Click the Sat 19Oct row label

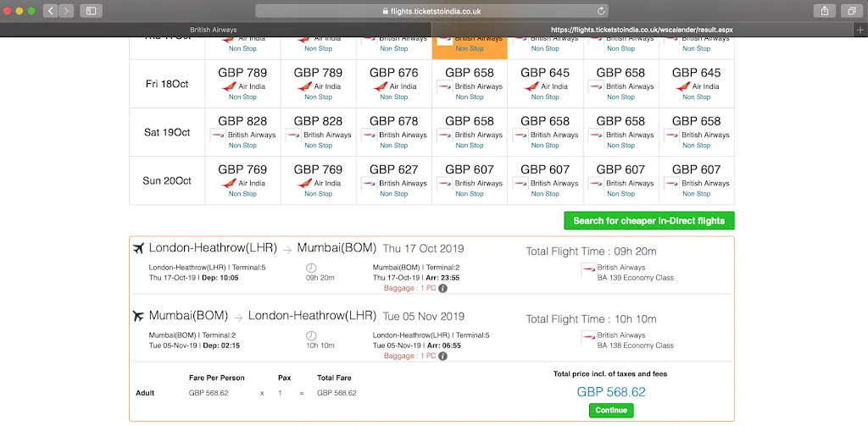tap(167, 132)
